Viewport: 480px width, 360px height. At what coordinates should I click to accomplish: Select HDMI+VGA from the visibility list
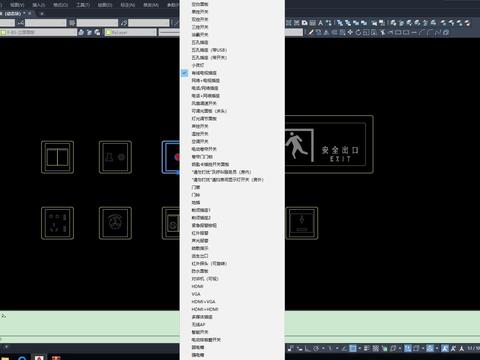pos(203,302)
